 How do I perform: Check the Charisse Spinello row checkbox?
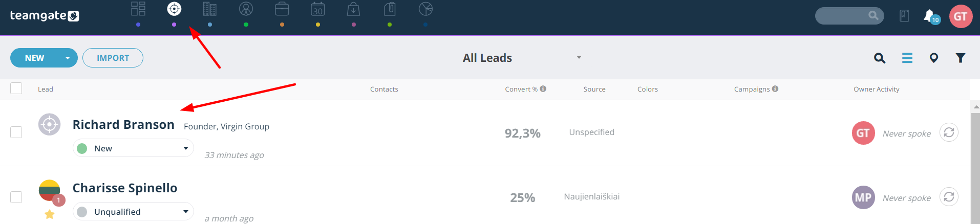[16, 197]
